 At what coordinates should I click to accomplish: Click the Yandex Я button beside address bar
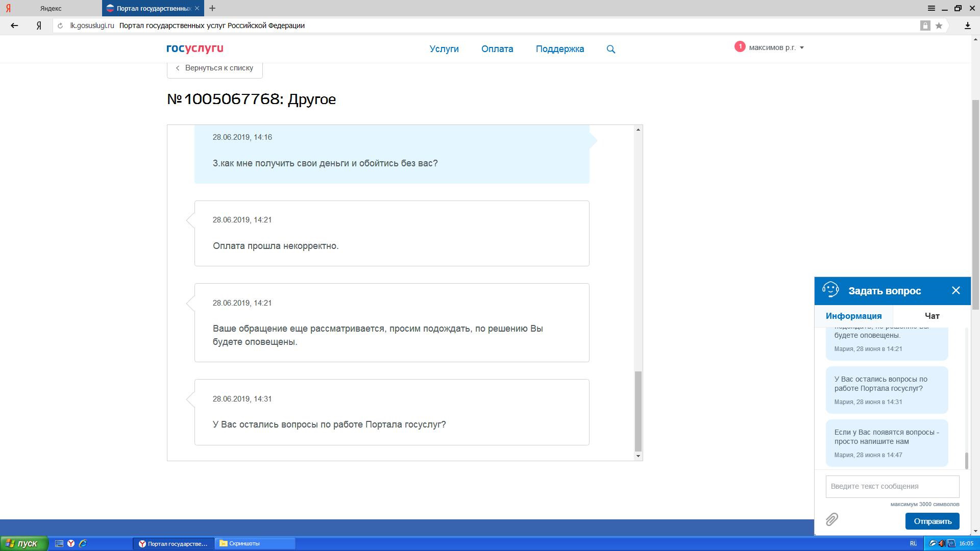(39, 26)
